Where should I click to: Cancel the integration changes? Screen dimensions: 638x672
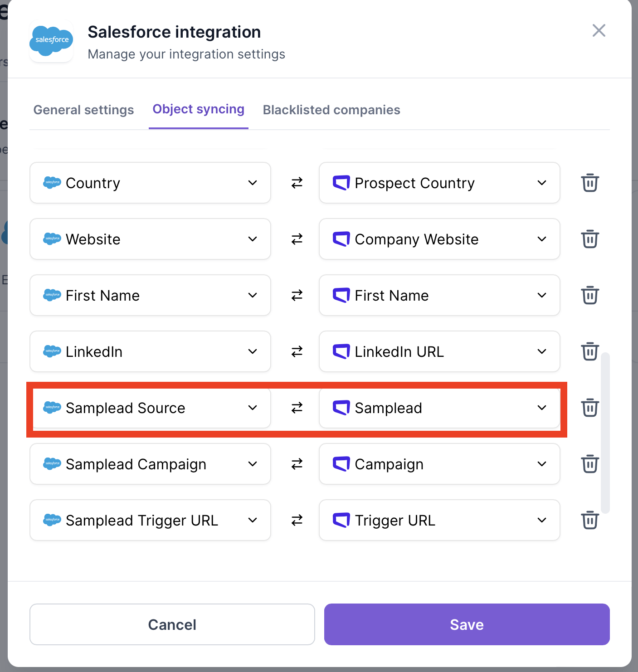(x=172, y=624)
